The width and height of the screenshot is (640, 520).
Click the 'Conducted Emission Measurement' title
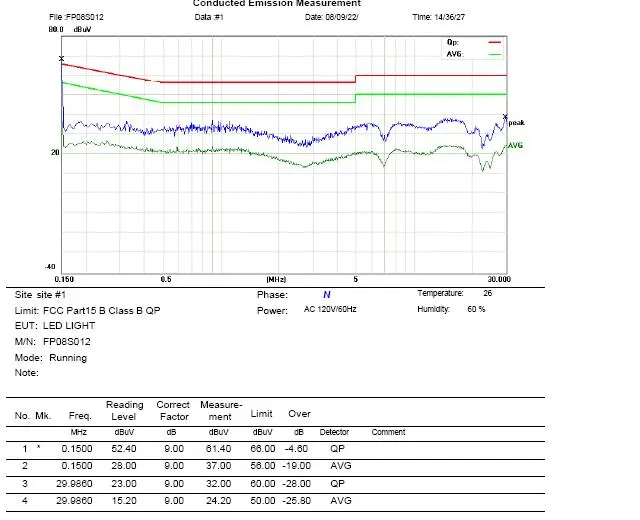pyautogui.click(x=277, y=3)
